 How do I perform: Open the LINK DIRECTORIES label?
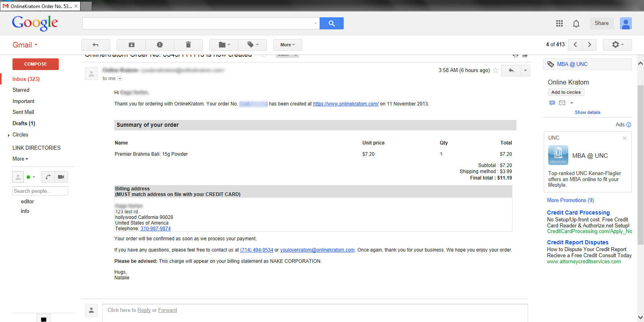click(x=37, y=148)
